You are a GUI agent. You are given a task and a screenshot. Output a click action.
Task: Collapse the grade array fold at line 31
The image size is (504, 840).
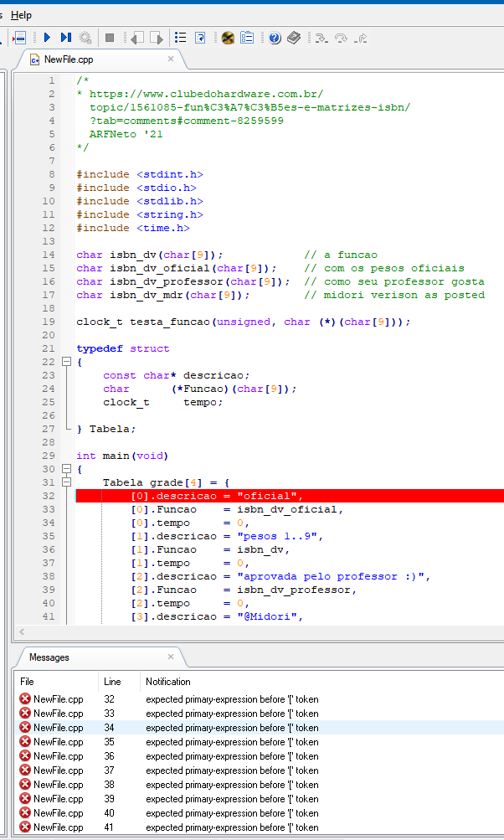tap(66, 482)
